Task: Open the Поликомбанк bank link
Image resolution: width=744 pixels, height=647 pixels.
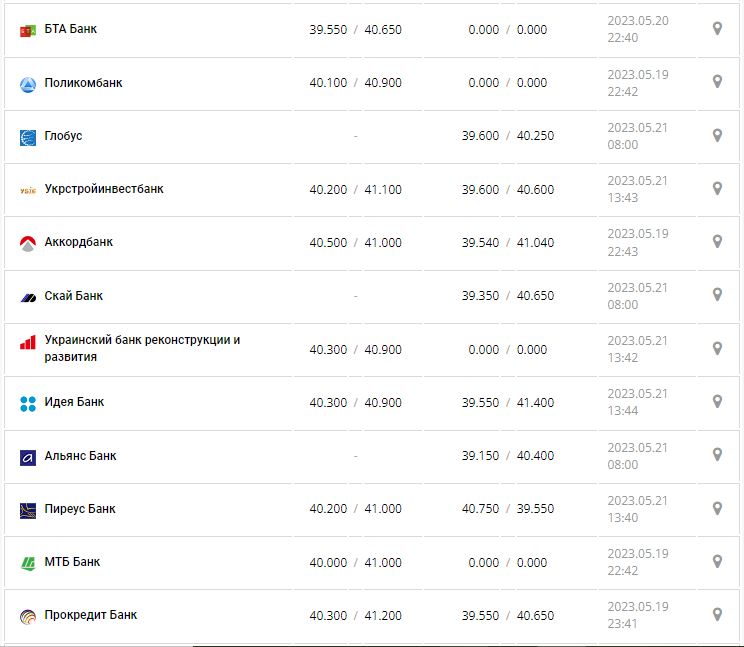Action: (x=83, y=83)
